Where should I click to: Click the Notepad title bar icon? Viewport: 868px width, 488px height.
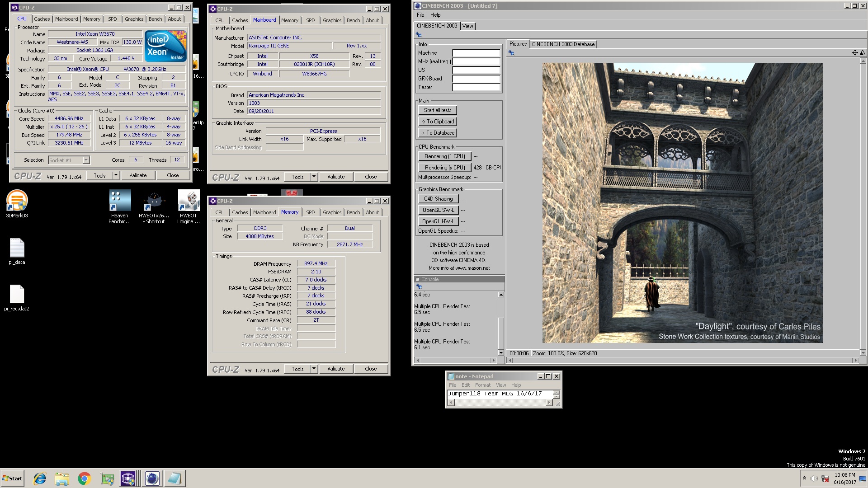(451, 376)
